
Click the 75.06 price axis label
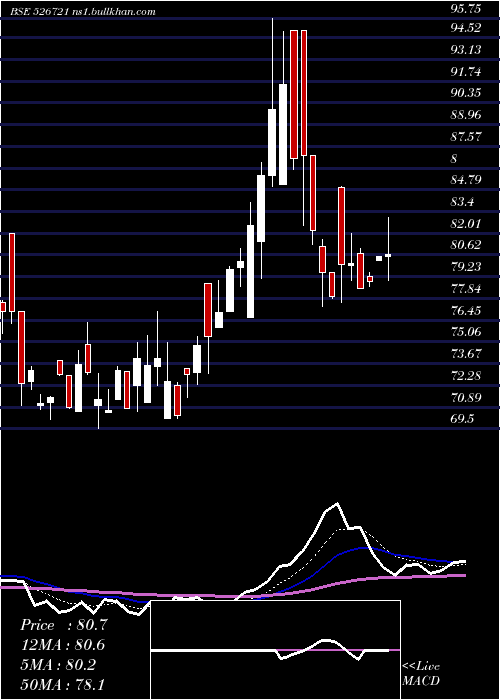click(466, 332)
